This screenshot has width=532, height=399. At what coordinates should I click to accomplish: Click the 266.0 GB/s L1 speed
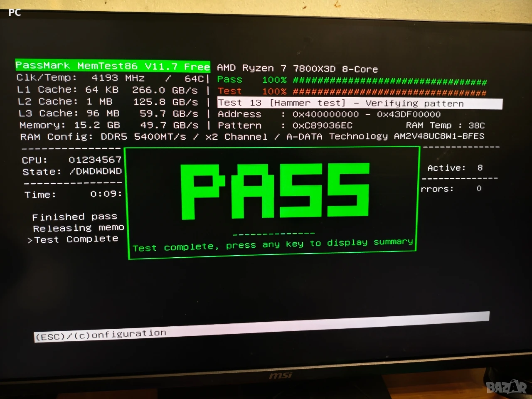tap(165, 90)
